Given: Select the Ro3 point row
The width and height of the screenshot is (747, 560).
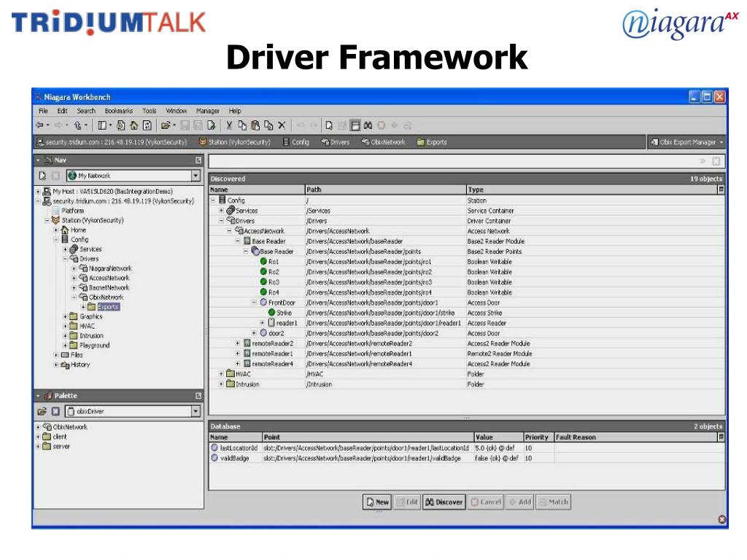Looking at the screenshot, I should click(x=466, y=282).
